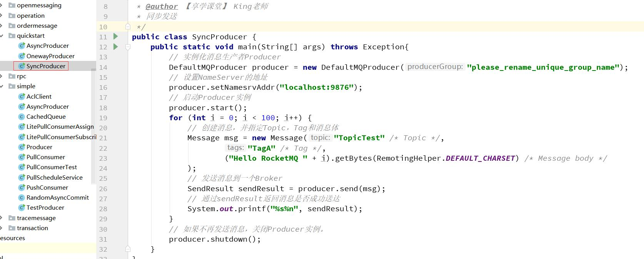Click the AsyncProducer class icon under quickstart
Viewport: 644px width, 259px height.
(x=22, y=46)
